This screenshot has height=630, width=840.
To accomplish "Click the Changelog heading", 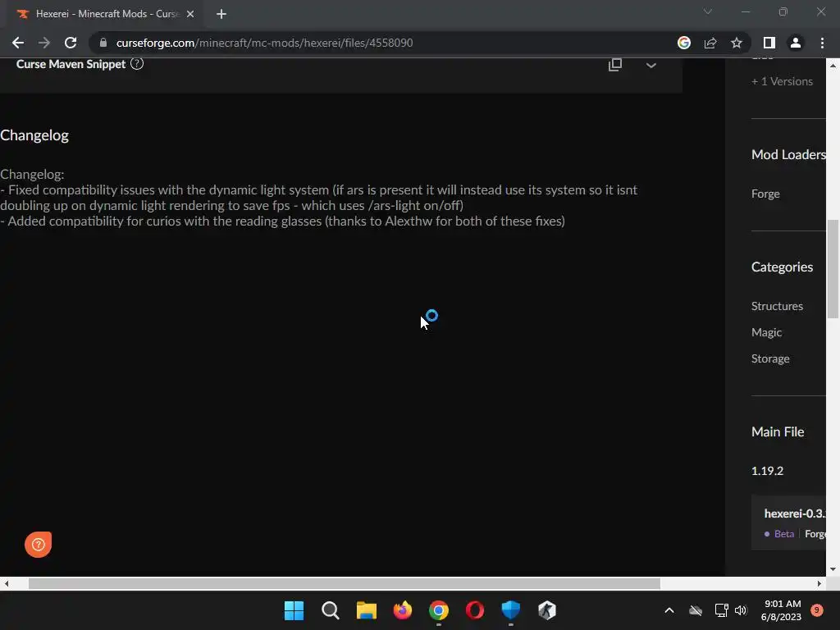I will (34, 135).
